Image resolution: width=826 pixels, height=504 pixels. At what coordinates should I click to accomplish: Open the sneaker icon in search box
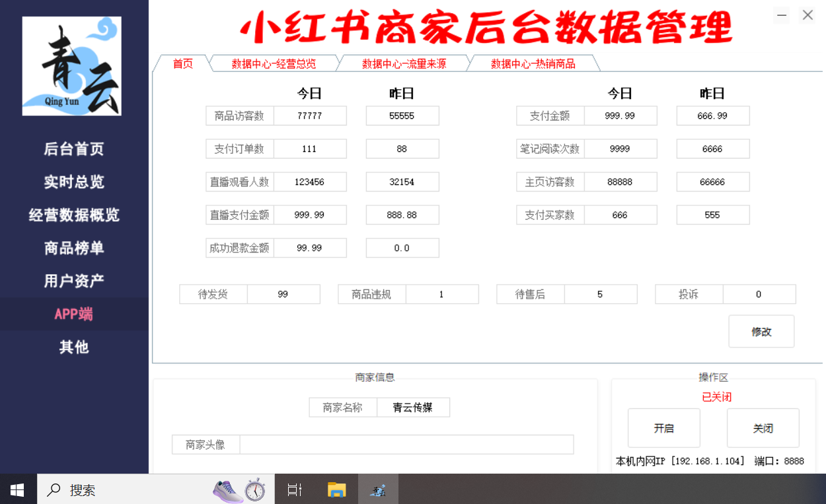click(227, 490)
